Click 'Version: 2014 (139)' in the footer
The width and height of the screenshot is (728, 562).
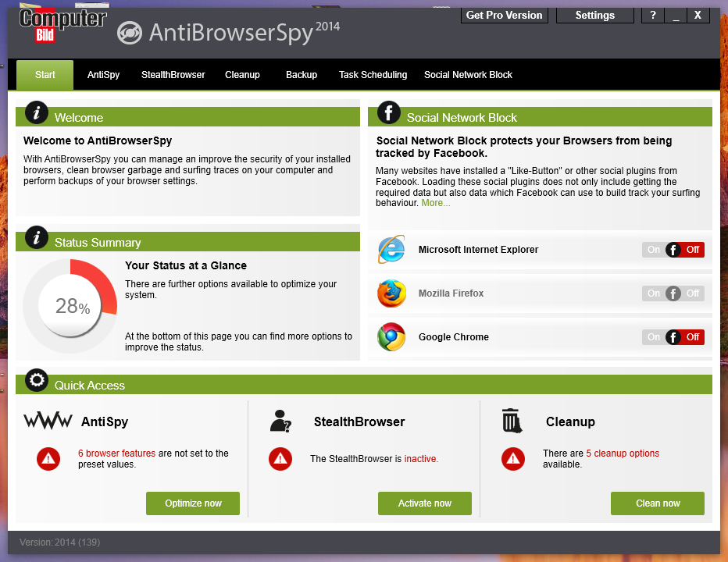(60, 542)
